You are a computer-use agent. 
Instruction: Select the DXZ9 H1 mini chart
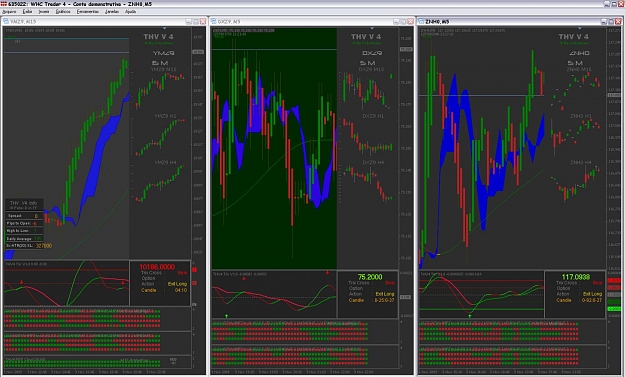tap(367, 135)
